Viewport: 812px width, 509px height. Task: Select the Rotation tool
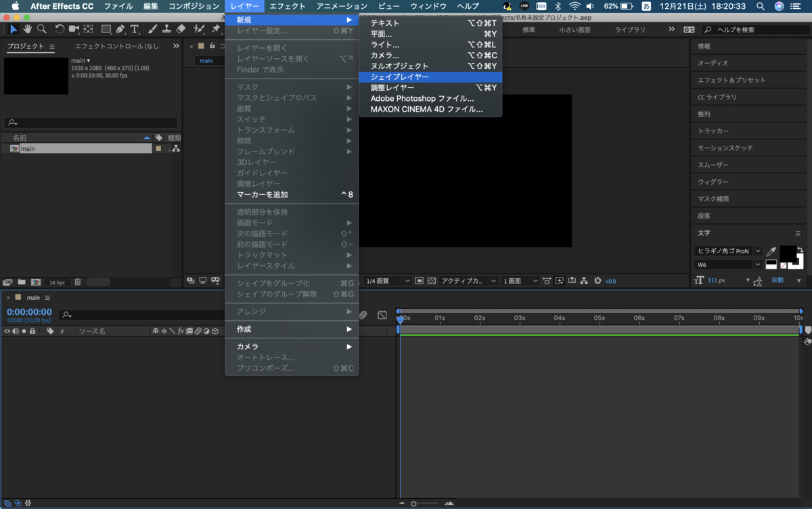point(60,29)
